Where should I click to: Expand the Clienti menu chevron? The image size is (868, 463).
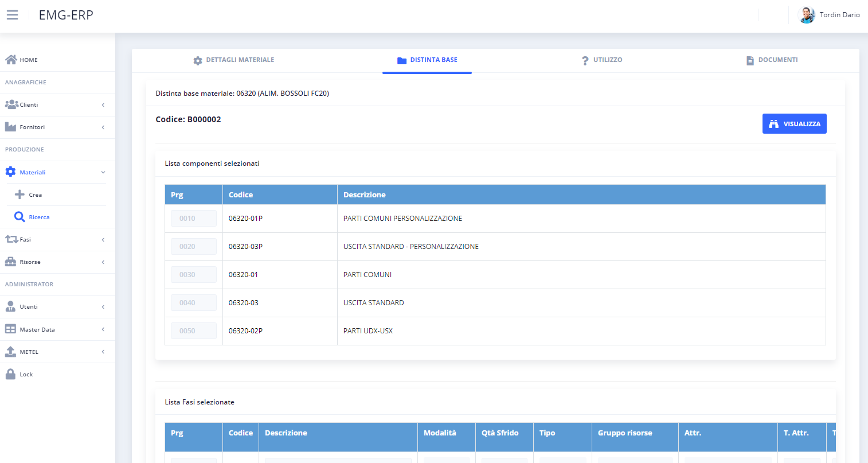[103, 105]
